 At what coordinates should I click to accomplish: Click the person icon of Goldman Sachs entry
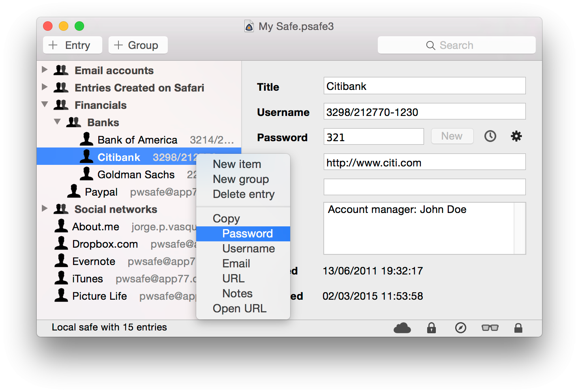pyautogui.click(x=86, y=174)
